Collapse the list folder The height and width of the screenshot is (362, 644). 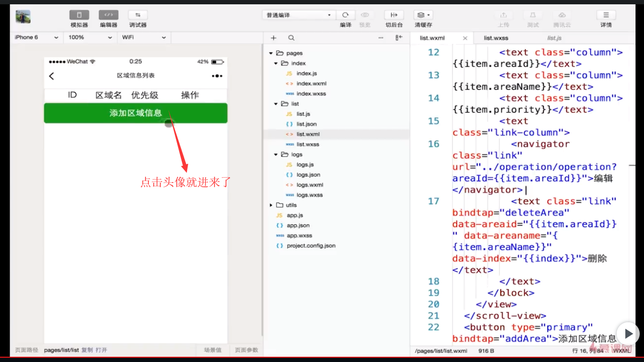[x=276, y=104]
